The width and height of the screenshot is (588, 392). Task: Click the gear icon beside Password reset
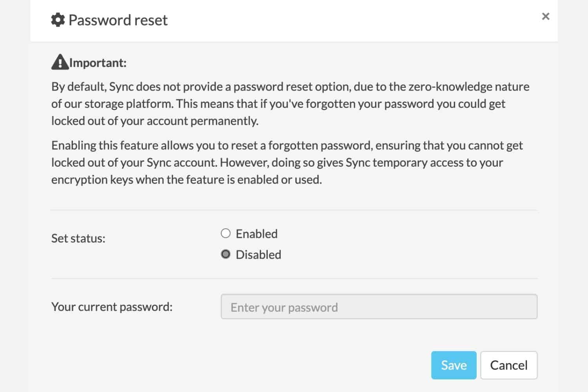tap(58, 20)
